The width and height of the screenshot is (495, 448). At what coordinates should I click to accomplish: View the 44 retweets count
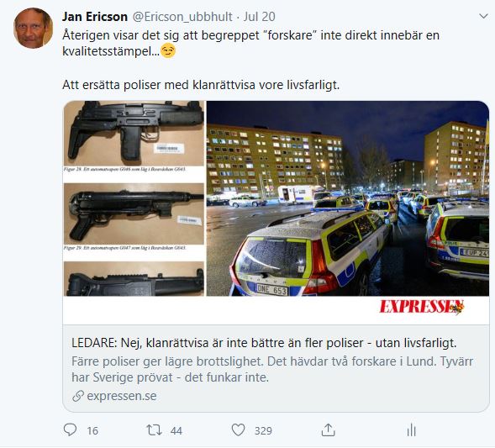pos(176,430)
